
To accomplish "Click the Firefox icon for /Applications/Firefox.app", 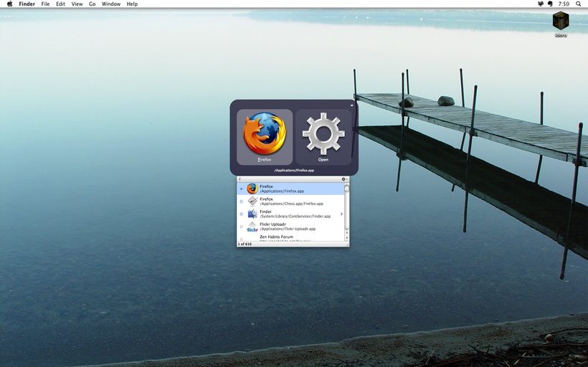I will [x=252, y=189].
